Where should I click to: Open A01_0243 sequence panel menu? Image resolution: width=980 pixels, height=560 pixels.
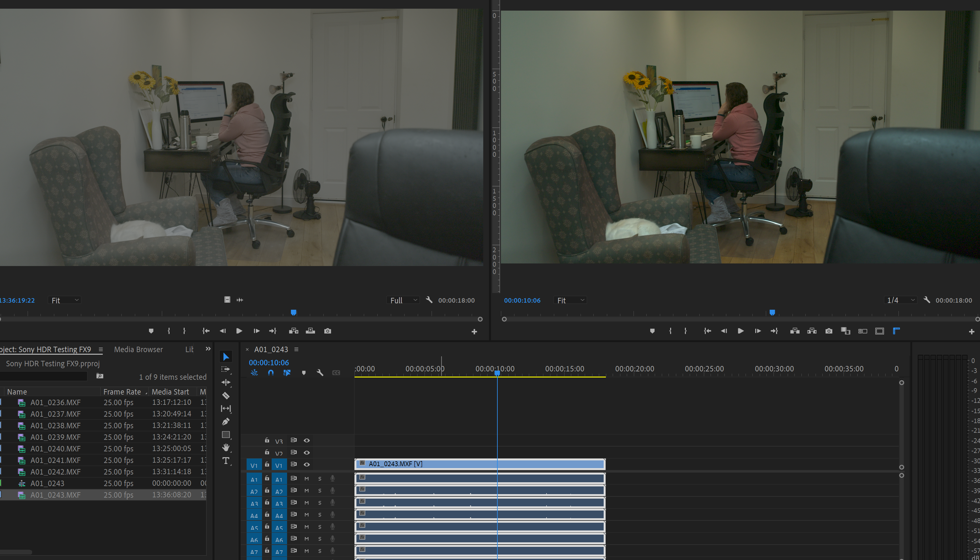click(296, 349)
